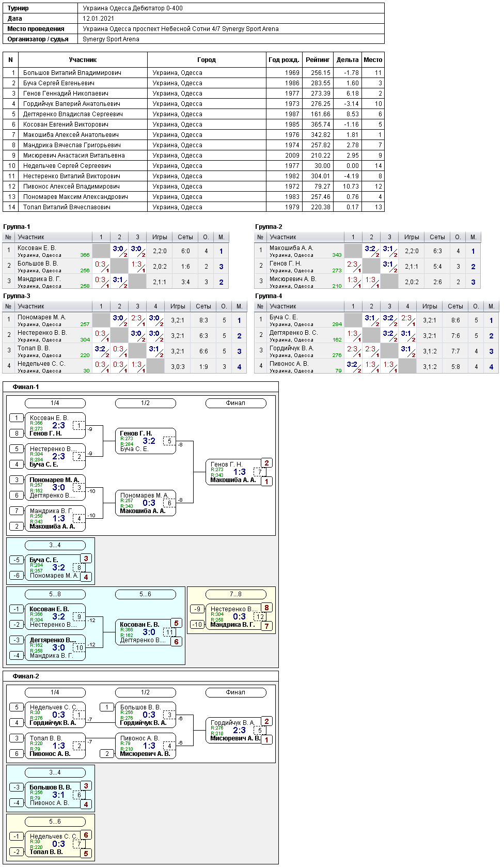This screenshot has width=504, height=867.
Task: Click the 'Группа-2' heading
Action: (x=269, y=227)
